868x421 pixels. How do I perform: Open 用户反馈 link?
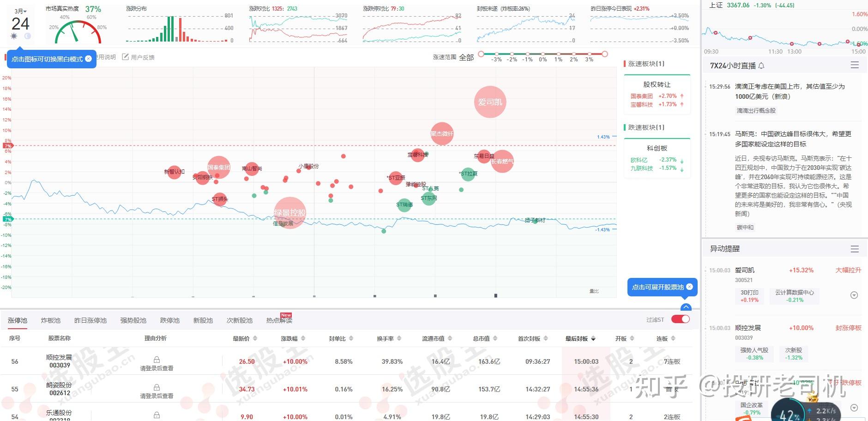143,57
